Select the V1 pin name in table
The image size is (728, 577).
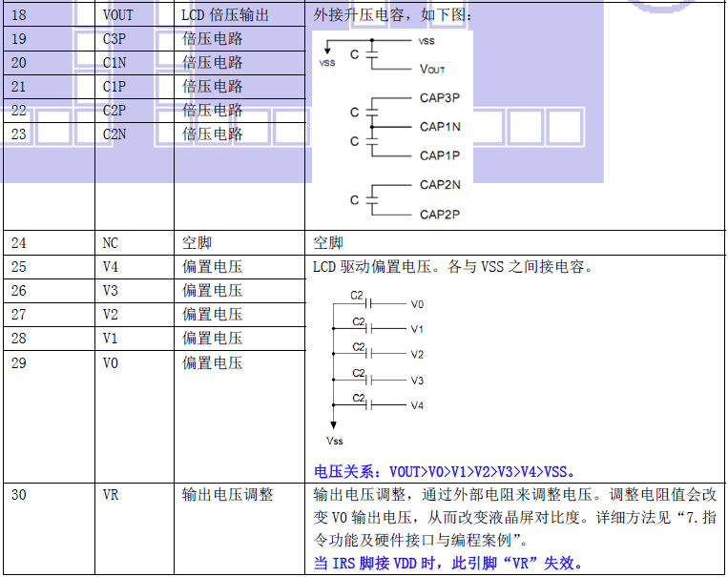pyautogui.click(x=111, y=339)
